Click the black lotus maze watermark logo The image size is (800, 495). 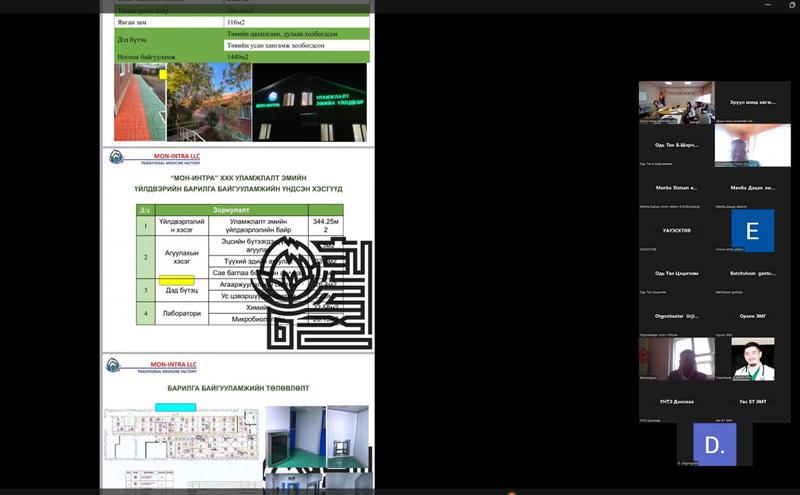[306, 290]
